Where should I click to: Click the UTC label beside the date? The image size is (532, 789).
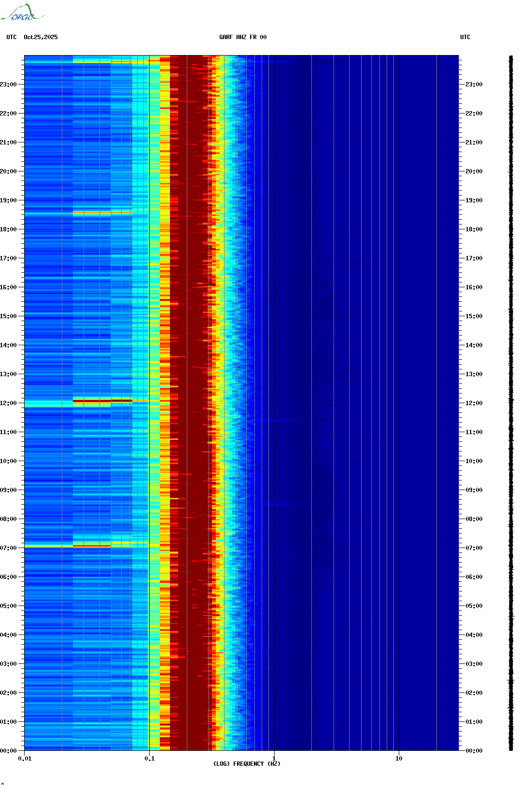(12, 37)
